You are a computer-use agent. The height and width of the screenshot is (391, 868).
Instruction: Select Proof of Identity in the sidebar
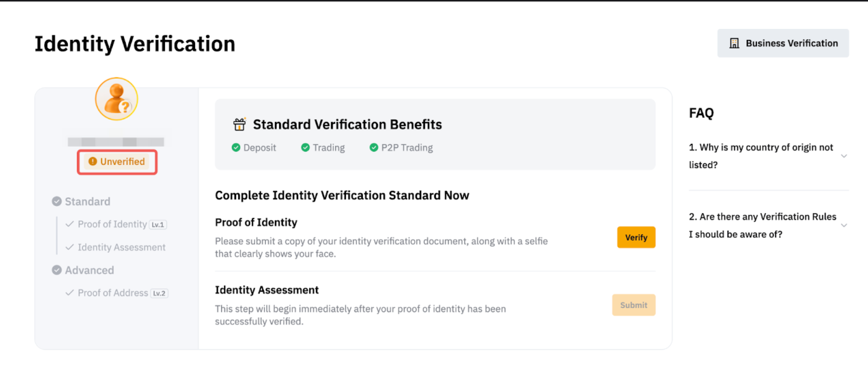tap(112, 224)
